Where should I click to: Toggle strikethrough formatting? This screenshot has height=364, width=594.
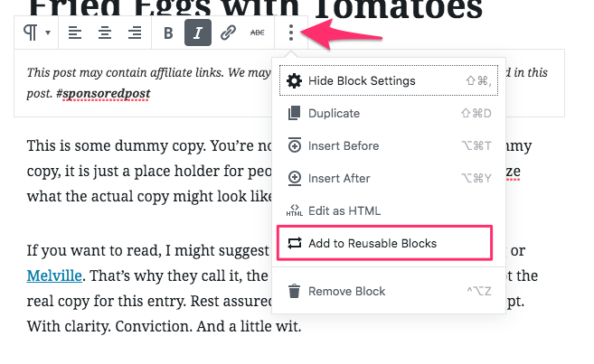click(258, 33)
